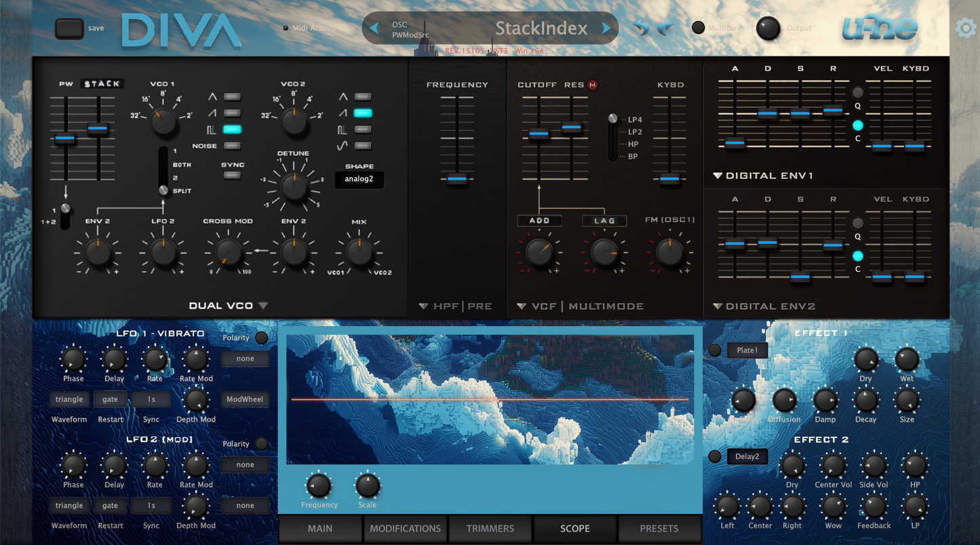Click the redo arrow icon
Image resolution: width=980 pixels, height=545 pixels.
click(665, 28)
